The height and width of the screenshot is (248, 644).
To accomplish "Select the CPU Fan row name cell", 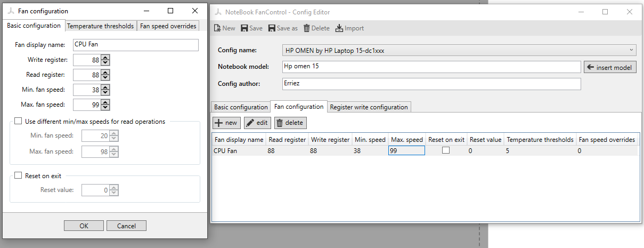I will point(239,151).
